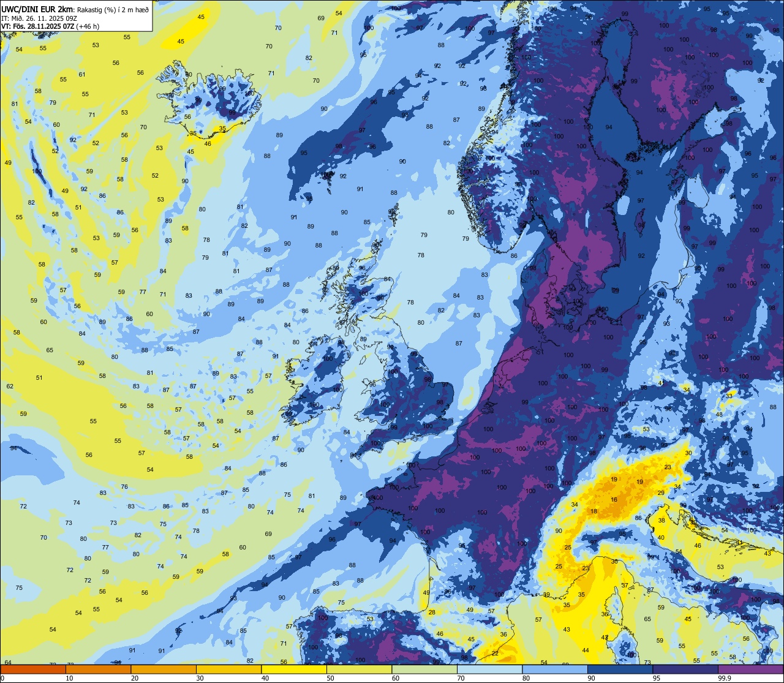Click the humidity value 61 near the top-left
784x683 pixels.
[82, 74]
